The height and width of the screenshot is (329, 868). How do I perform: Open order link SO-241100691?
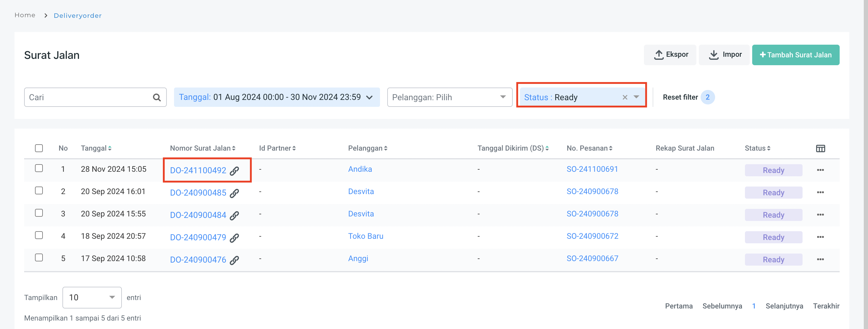coord(592,169)
